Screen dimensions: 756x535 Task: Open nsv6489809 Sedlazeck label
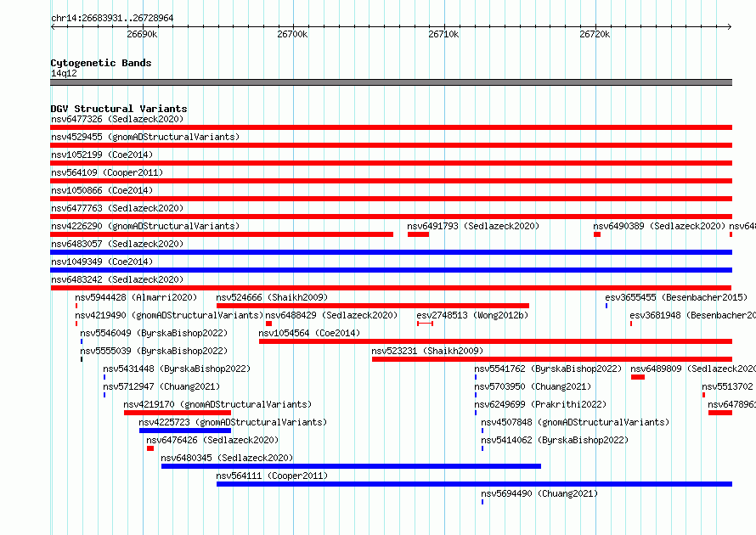point(693,369)
